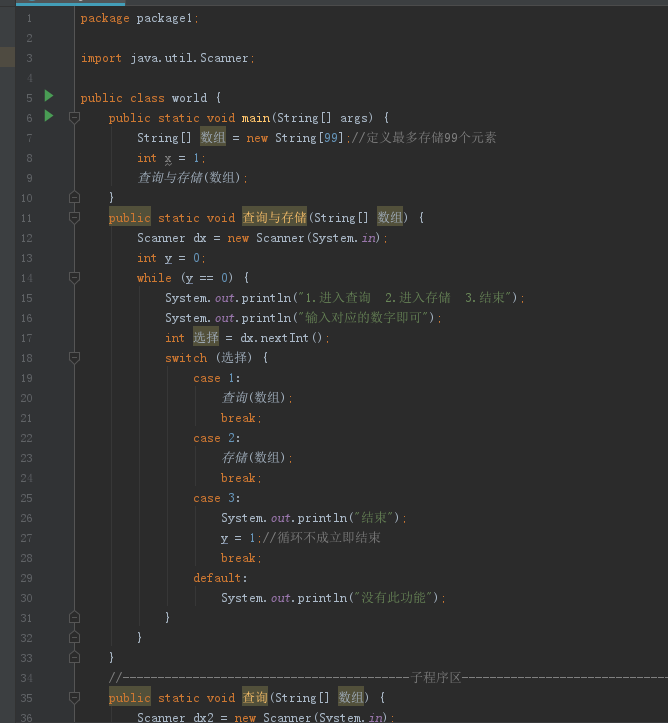
Task: Place the cursor on the import java.util.Scanner line
Action: pos(167,58)
